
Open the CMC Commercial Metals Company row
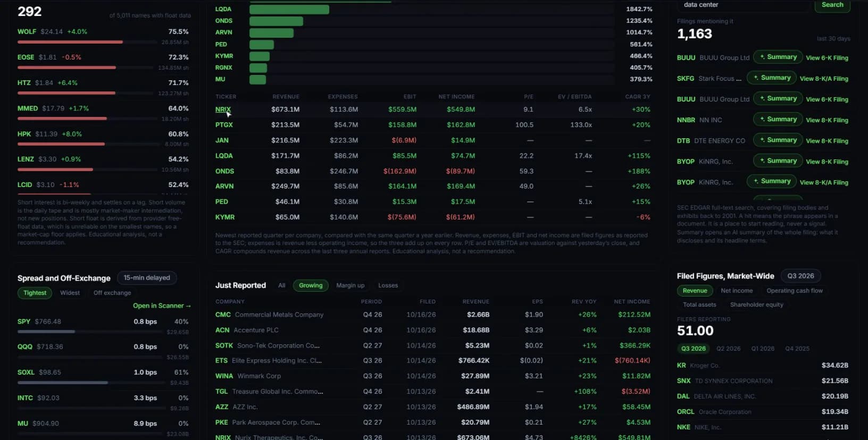[433, 315]
